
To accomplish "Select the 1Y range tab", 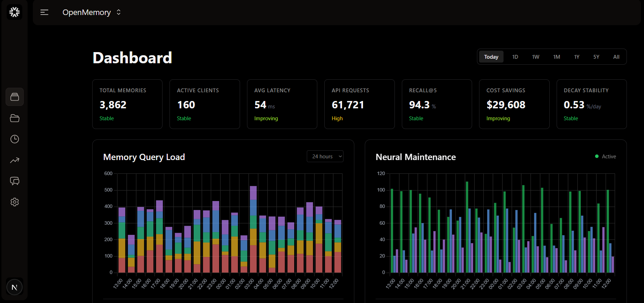I will (577, 57).
